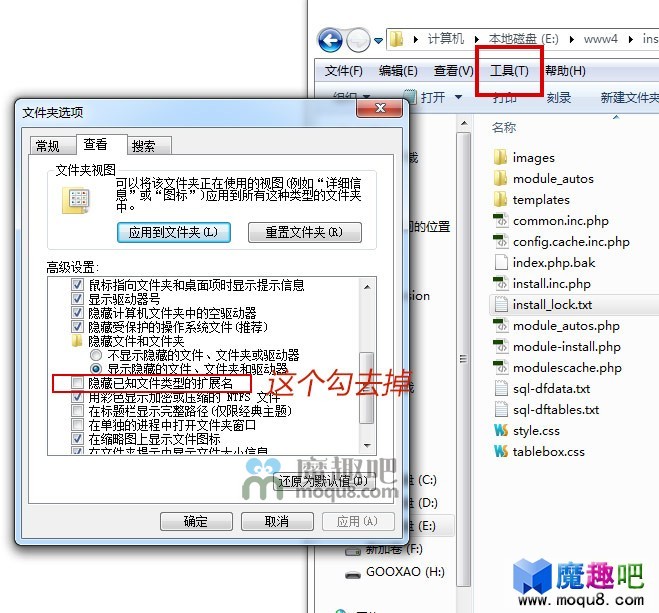659x613 pixels.
Task: Click the tablebox.css file icon
Action: pos(501,452)
